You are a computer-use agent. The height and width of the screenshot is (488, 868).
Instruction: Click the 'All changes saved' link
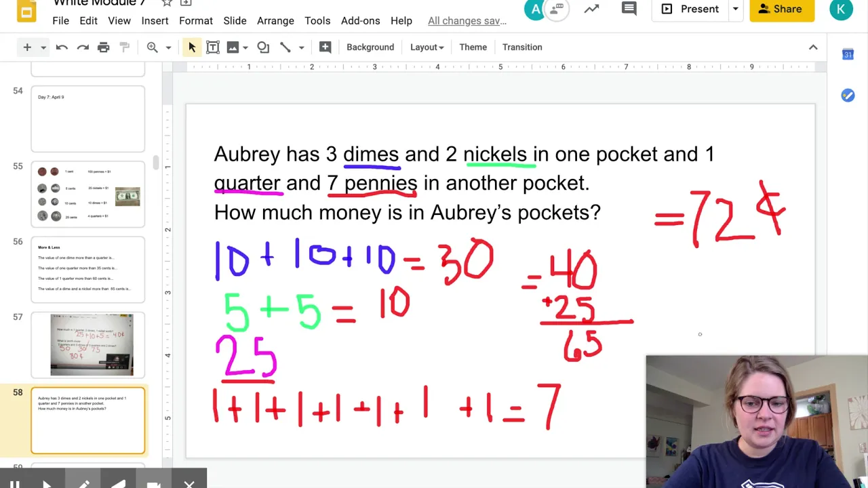pos(467,21)
